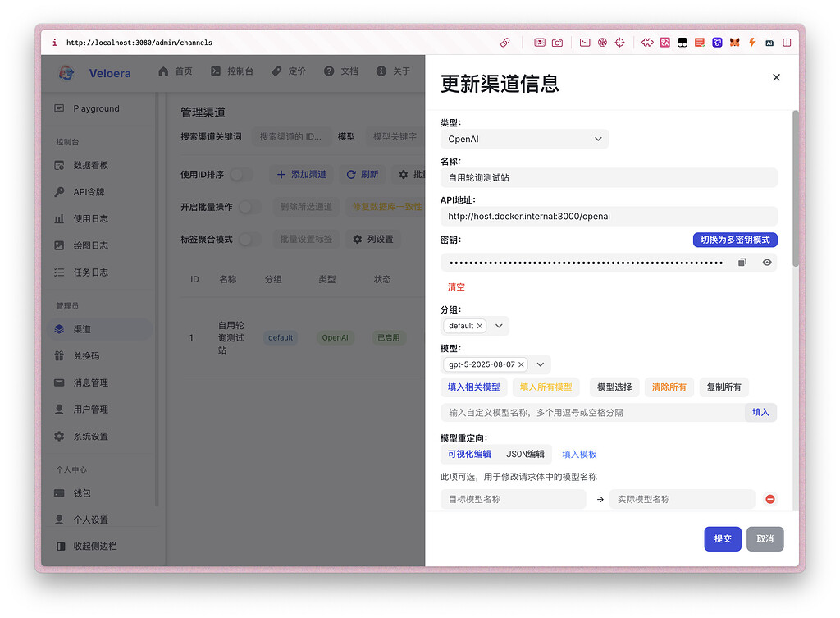
Task: Click 实际模型名称 input field
Action: pos(682,499)
